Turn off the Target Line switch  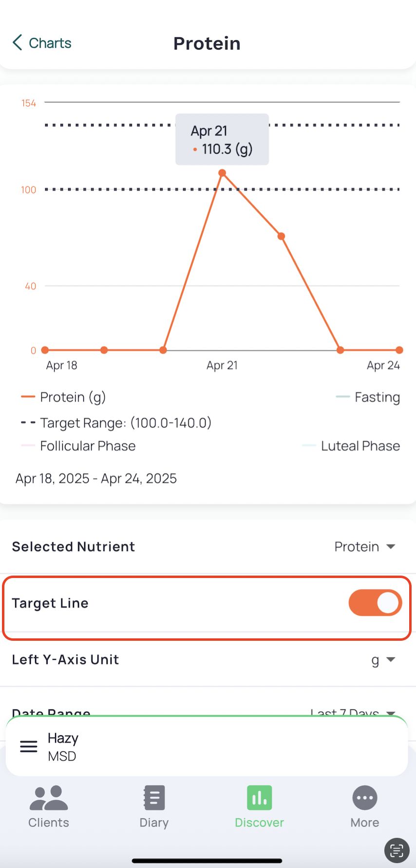pos(375,603)
